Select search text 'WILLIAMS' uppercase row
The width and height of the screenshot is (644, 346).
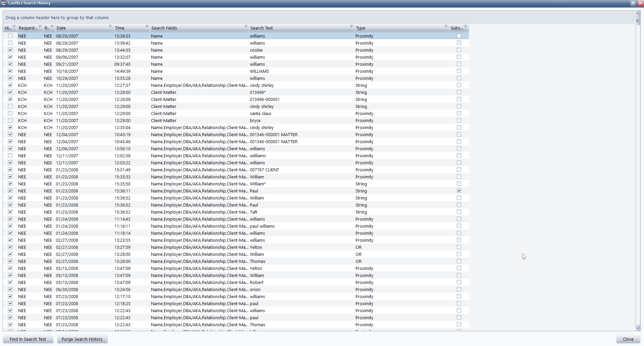click(259, 71)
